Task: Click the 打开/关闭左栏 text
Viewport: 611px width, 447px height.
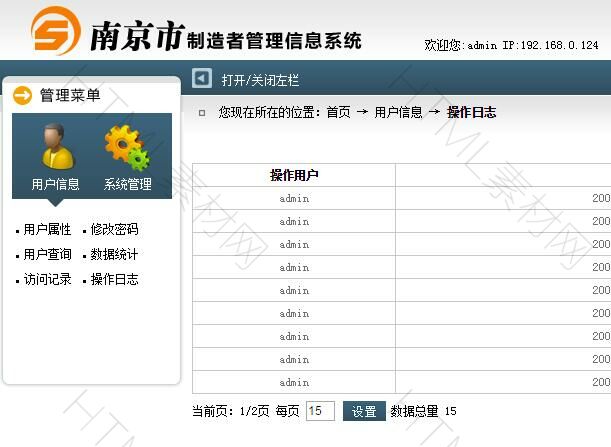Action: (260, 80)
